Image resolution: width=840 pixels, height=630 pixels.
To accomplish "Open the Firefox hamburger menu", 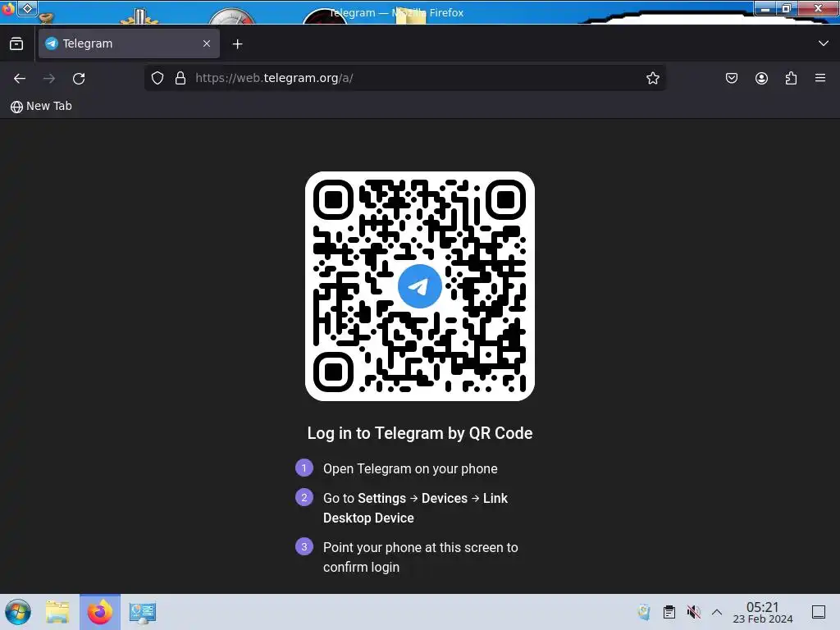I will point(820,78).
